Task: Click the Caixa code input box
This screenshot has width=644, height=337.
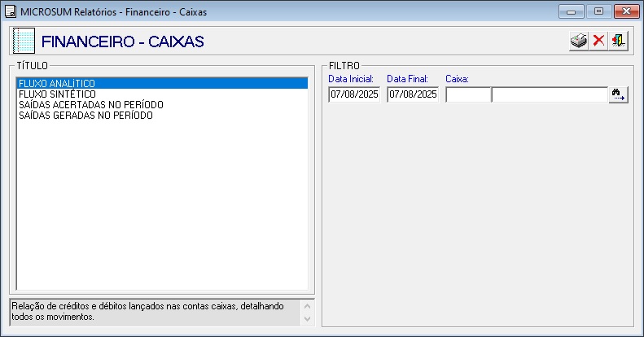Action: coord(468,95)
